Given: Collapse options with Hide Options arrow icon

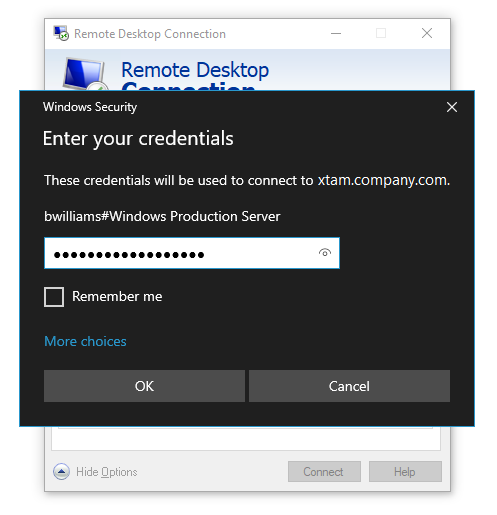Looking at the screenshot, I should point(61,472).
